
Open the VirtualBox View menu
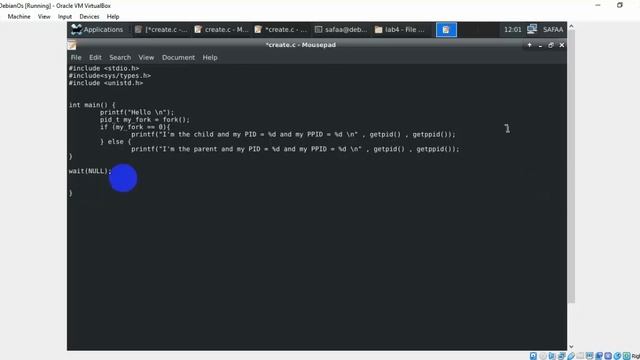coord(44,17)
